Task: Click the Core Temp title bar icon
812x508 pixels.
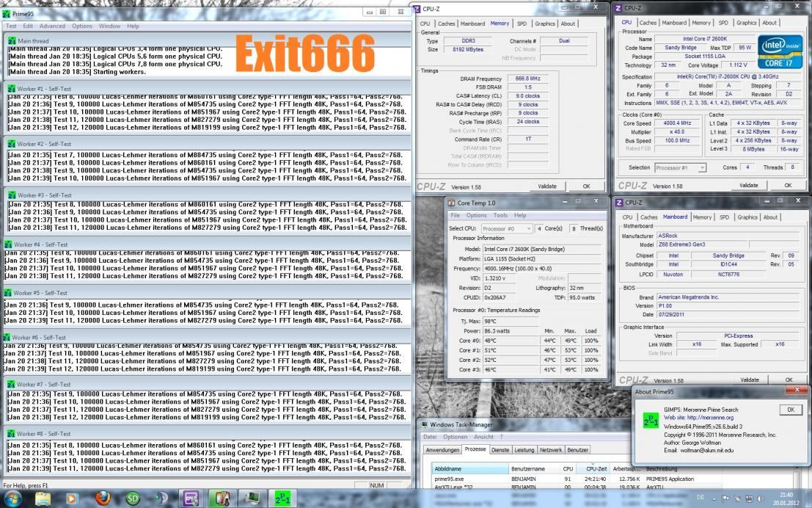Action: 451,203
